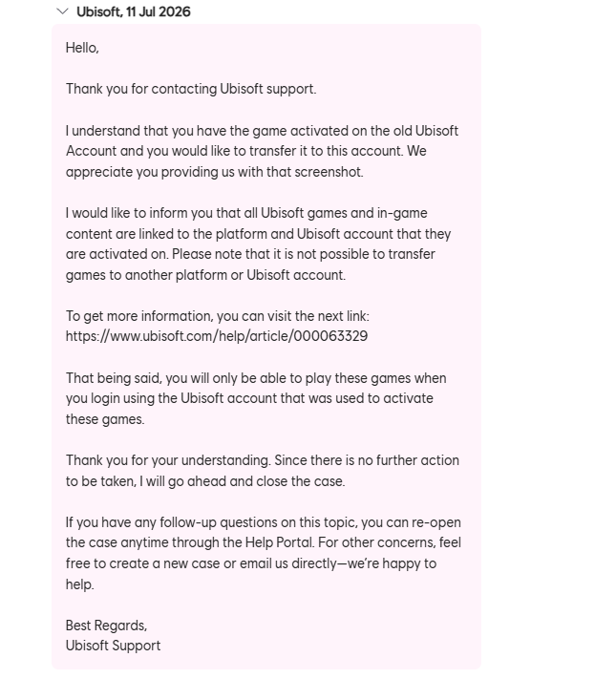Image resolution: width=616 pixels, height=679 pixels.
Task: Click the 'follow-up questions on this topic' line
Action: [264, 522]
